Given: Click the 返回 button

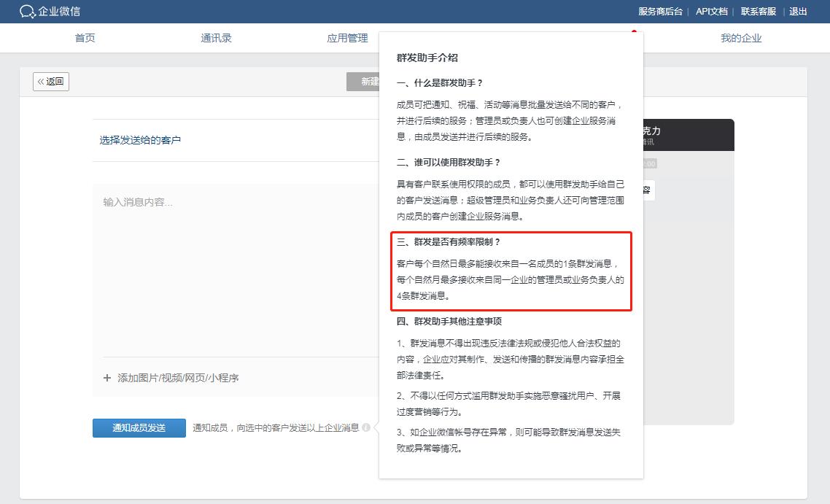Looking at the screenshot, I should pos(50,82).
